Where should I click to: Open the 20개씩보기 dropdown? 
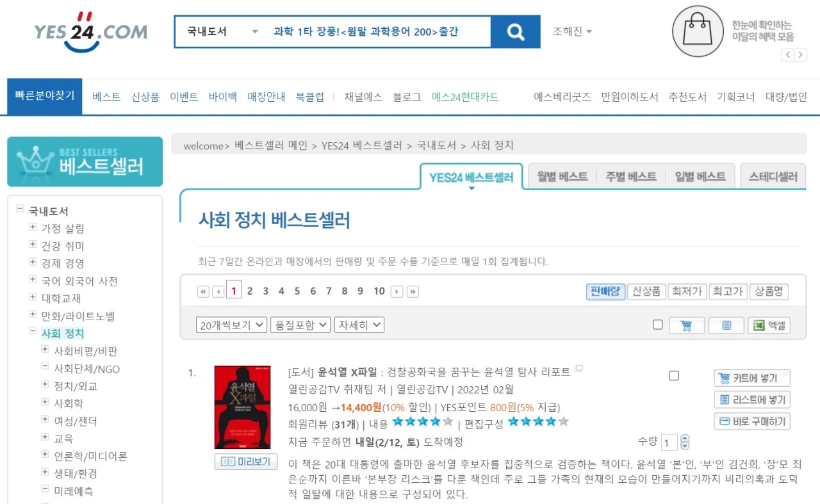pos(231,325)
